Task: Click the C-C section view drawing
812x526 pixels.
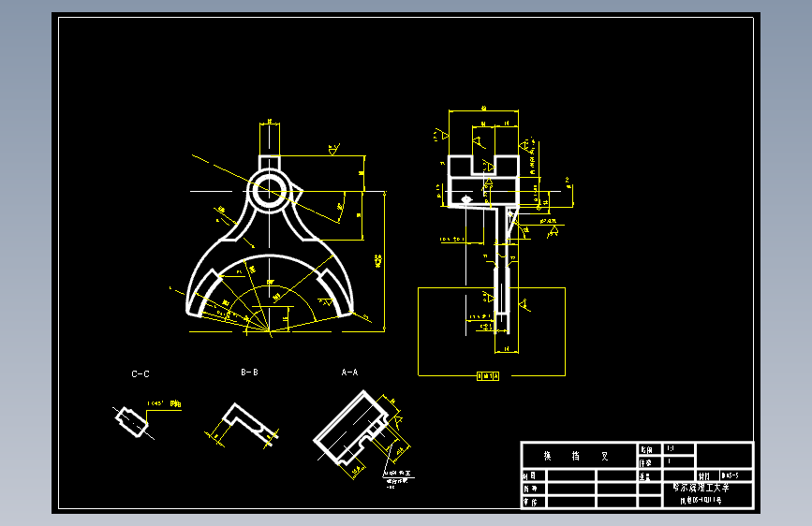Action: [133, 421]
